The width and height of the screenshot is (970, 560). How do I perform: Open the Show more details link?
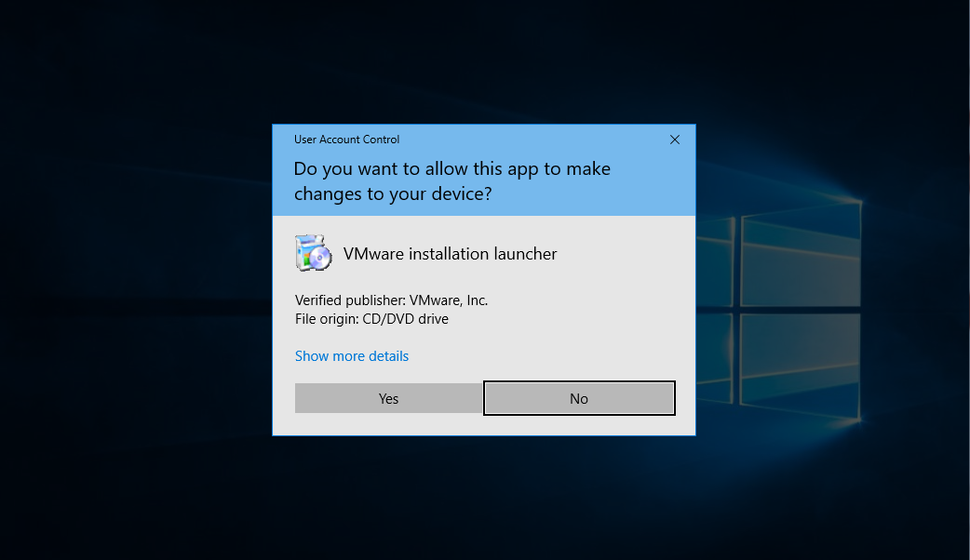pos(351,356)
